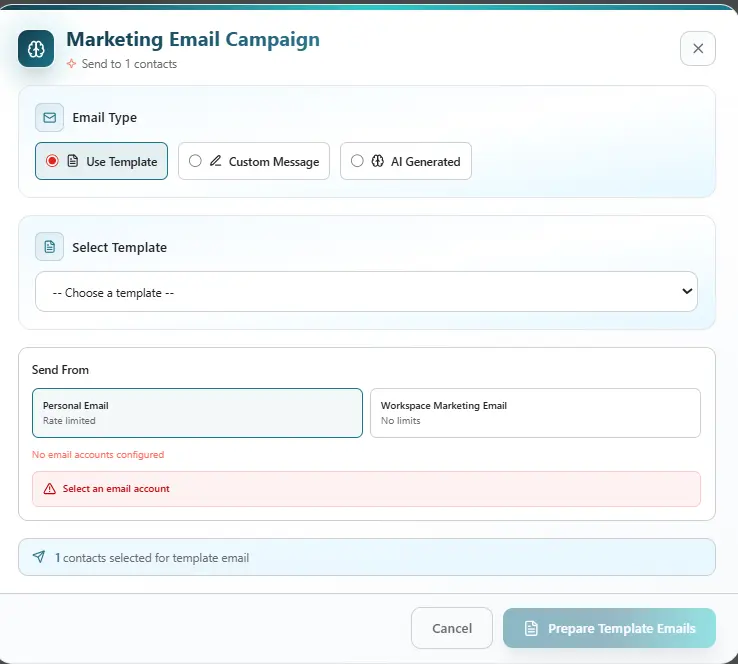Click Prepare Template Emails button
The height and width of the screenshot is (664, 738).
coord(609,628)
